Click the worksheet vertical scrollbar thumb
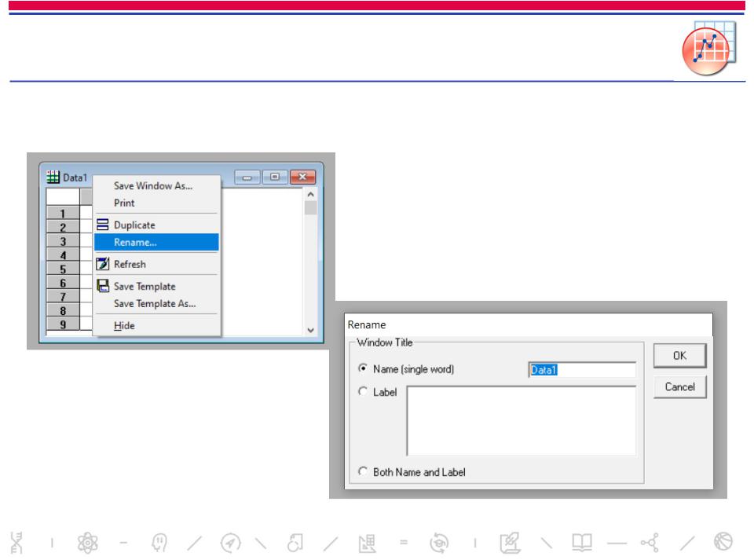The width and height of the screenshot is (754, 560). (x=311, y=207)
